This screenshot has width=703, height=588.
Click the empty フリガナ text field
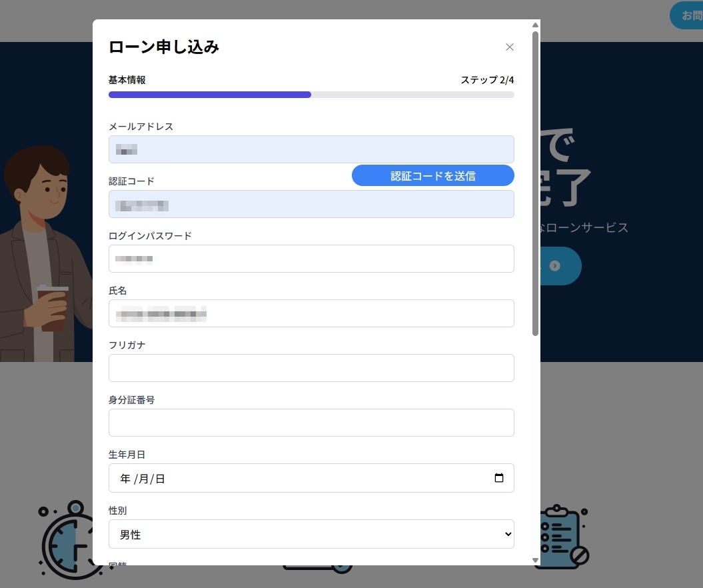click(x=311, y=368)
